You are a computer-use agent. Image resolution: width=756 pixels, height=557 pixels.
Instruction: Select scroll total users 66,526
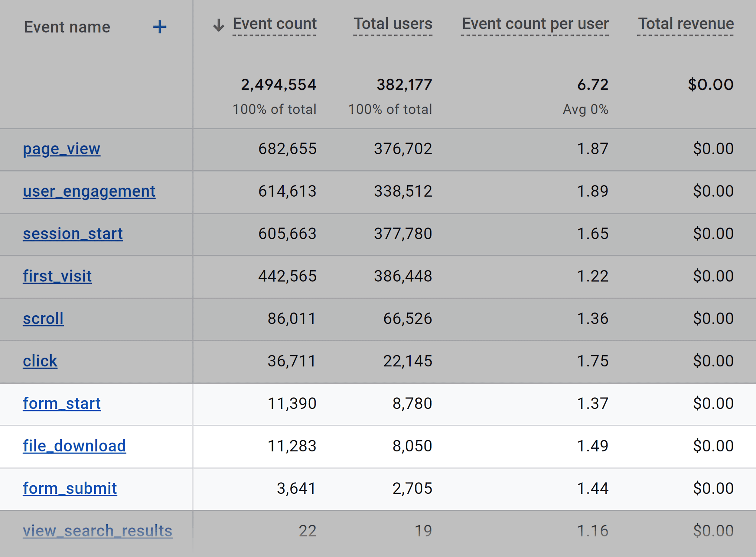click(408, 319)
